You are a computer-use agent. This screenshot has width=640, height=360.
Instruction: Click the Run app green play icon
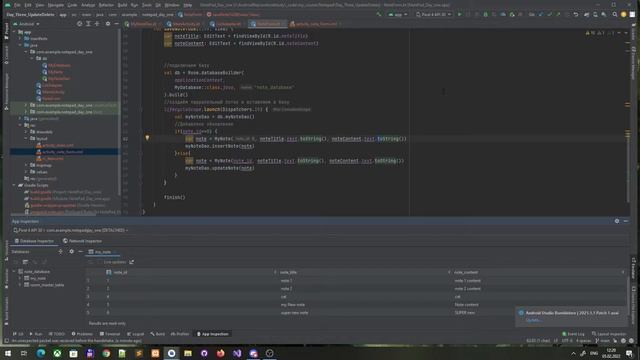tap(459, 14)
